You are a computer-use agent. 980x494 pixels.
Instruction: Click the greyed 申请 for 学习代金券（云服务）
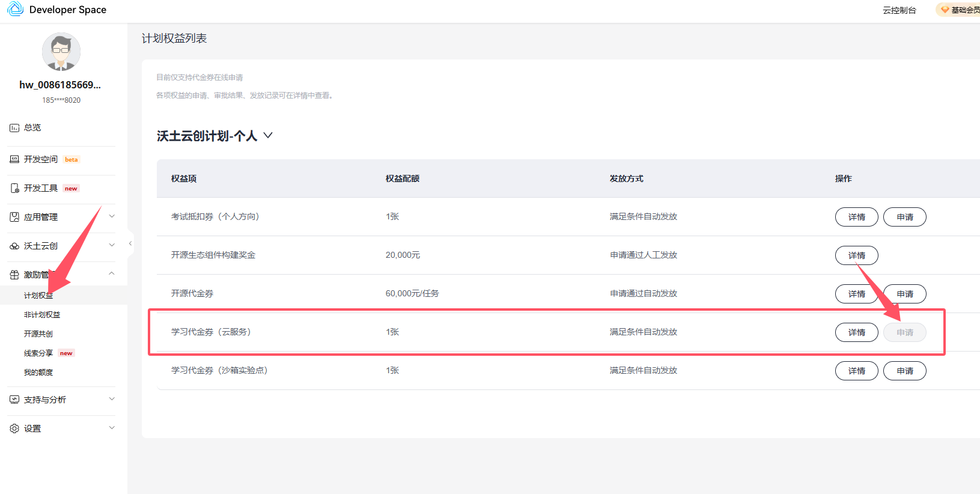905,332
